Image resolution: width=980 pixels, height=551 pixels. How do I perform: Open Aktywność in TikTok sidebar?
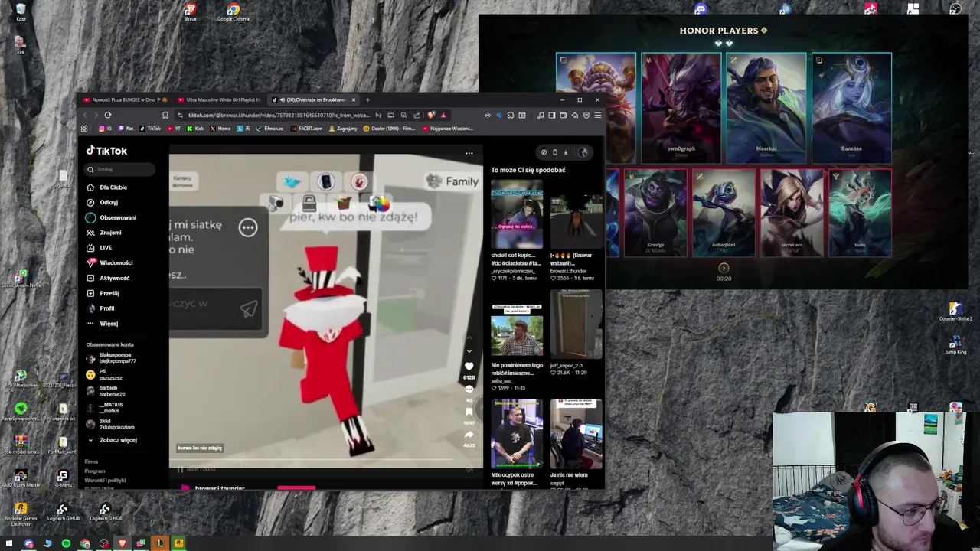[x=109, y=278]
